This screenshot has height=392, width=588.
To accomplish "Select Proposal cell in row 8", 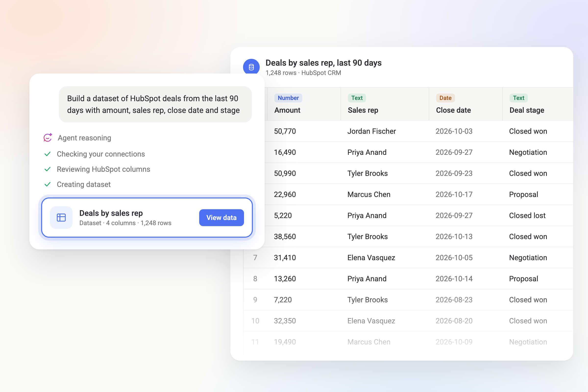I will click(x=524, y=279).
